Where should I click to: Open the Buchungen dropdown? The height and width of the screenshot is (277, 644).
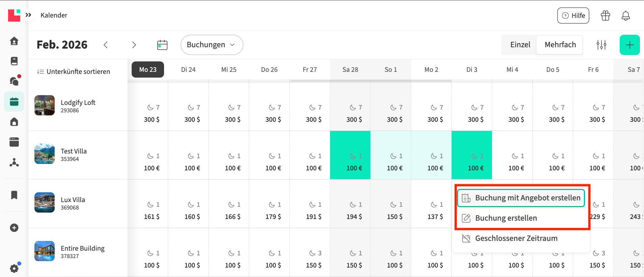[212, 45]
